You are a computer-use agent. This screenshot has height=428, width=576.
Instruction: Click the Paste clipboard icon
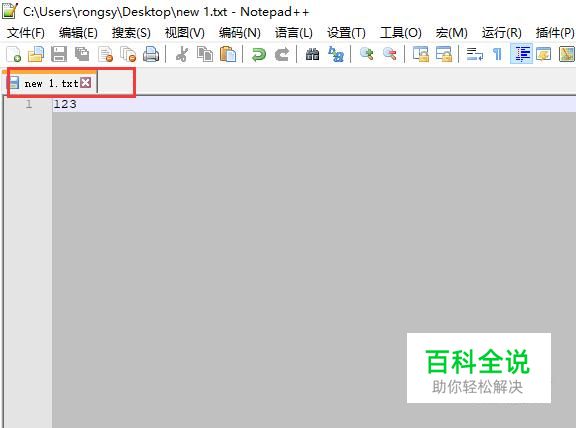click(228, 54)
